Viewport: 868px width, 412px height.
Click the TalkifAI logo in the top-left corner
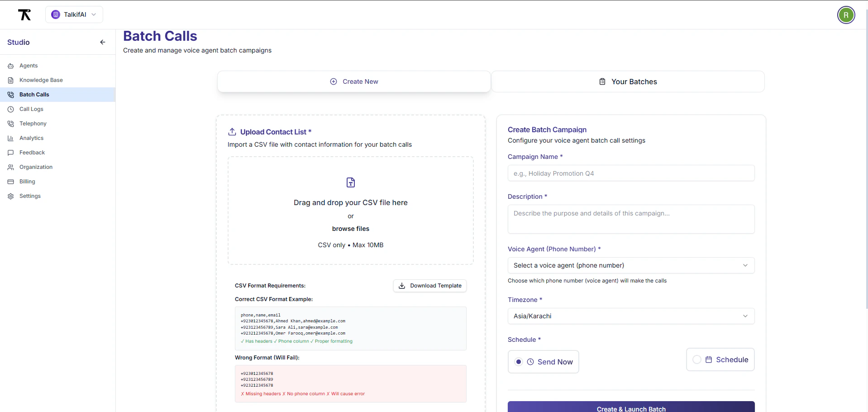point(25,14)
